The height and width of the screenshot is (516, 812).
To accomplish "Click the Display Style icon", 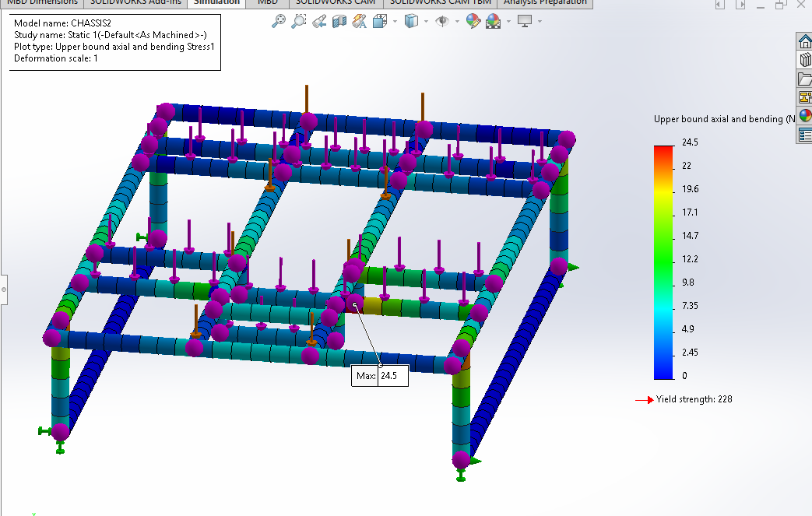I will point(411,21).
